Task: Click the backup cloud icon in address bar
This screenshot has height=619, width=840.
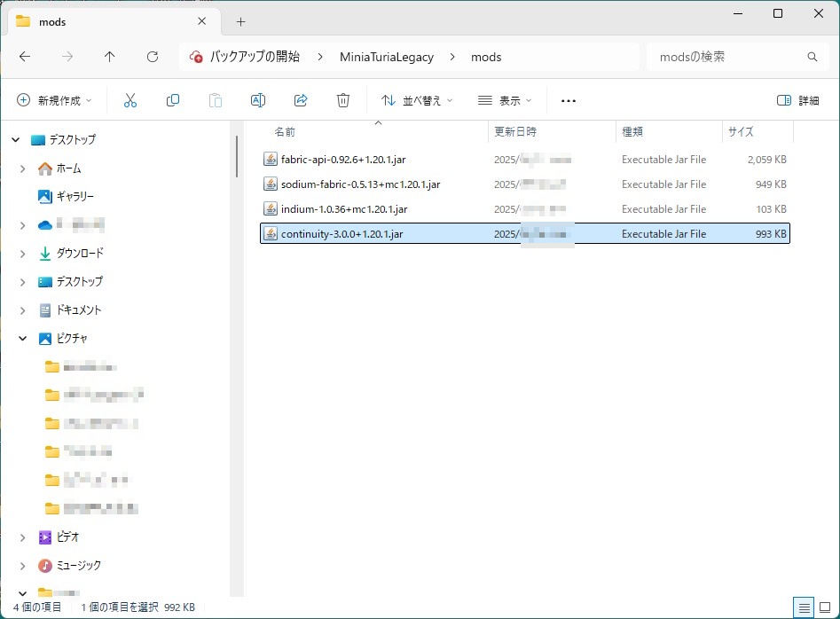Action: (196, 57)
